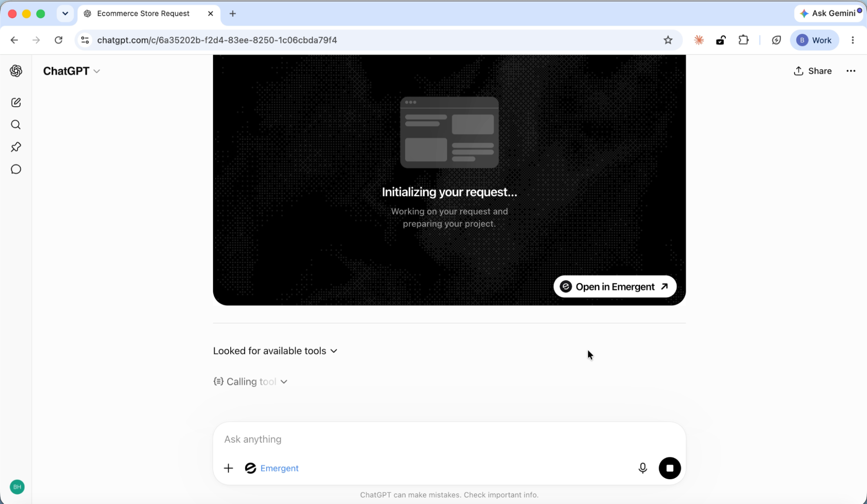Expand Looked for available tools details
867x504 pixels.
[x=275, y=351]
